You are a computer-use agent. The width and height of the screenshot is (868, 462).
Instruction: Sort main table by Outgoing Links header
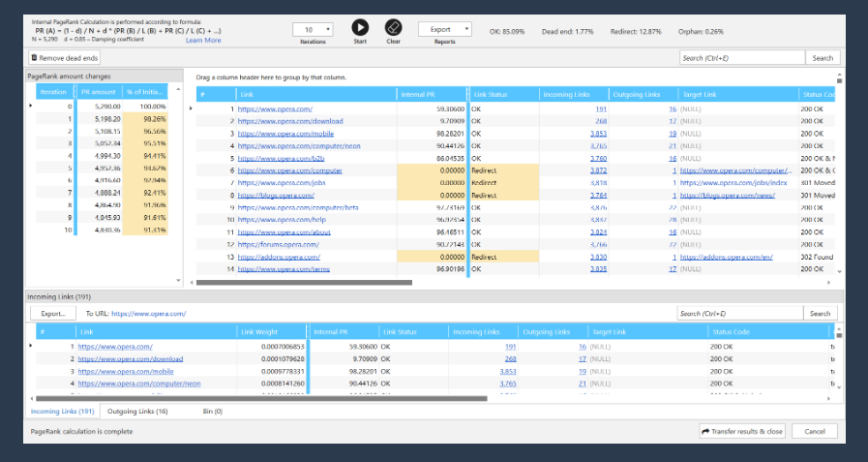(x=644, y=94)
